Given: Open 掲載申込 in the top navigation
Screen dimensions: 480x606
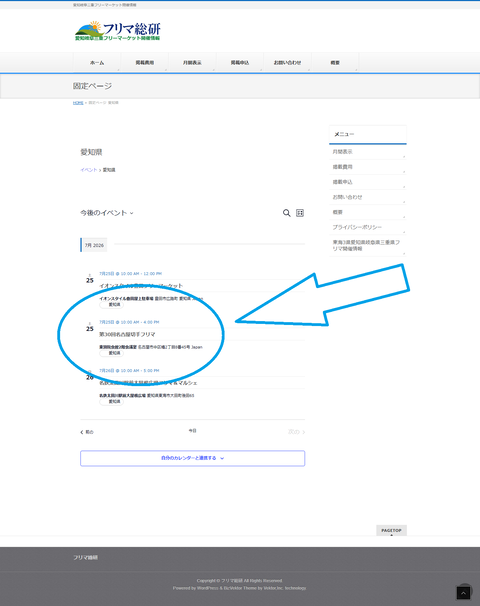Looking at the screenshot, I should point(240,63).
